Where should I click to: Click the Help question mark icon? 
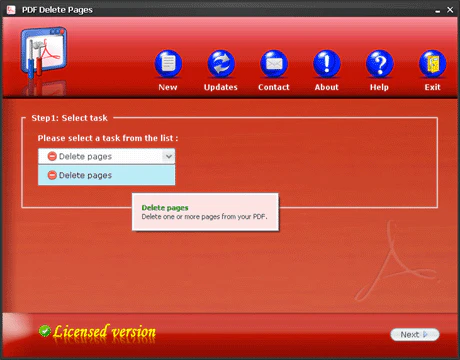[x=379, y=63]
